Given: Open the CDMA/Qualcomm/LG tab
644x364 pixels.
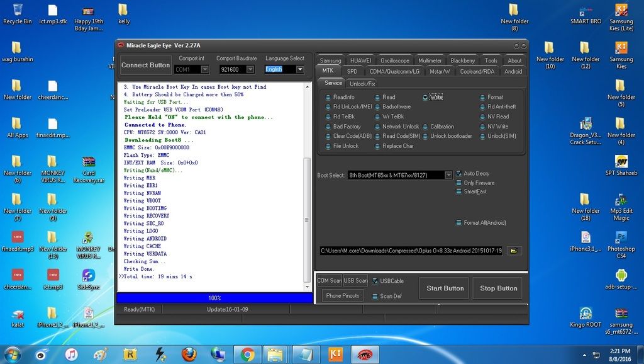Looking at the screenshot, I should click(x=394, y=71).
